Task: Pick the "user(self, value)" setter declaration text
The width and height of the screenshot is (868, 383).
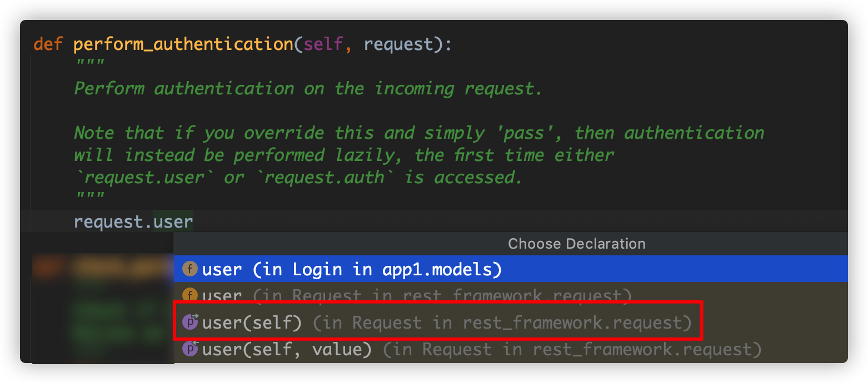Action: click(x=287, y=349)
